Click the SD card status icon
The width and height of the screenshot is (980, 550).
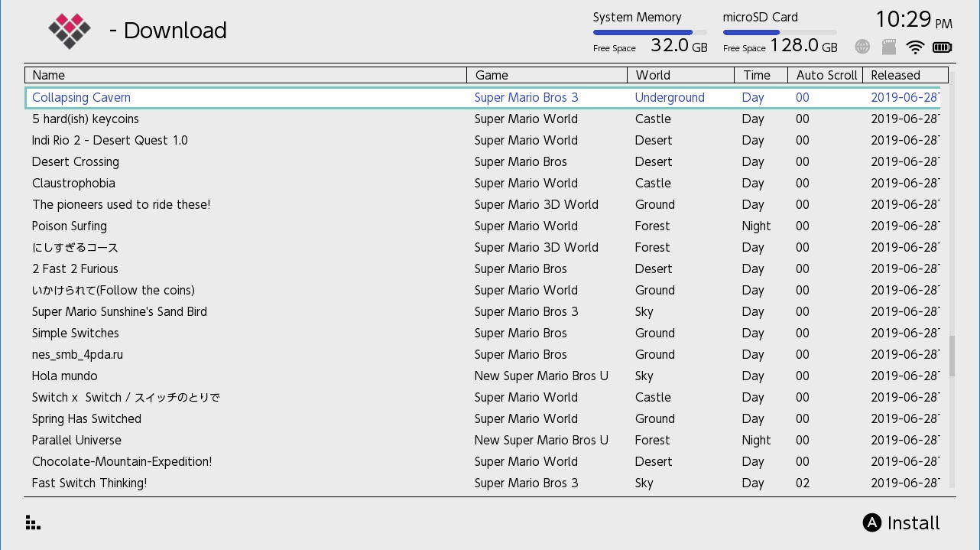click(x=889, y=47)
